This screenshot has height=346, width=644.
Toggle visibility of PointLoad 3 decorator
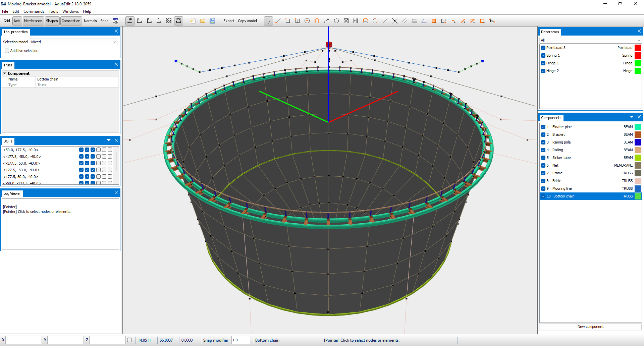pyautogui.click(x=543, y=48)
